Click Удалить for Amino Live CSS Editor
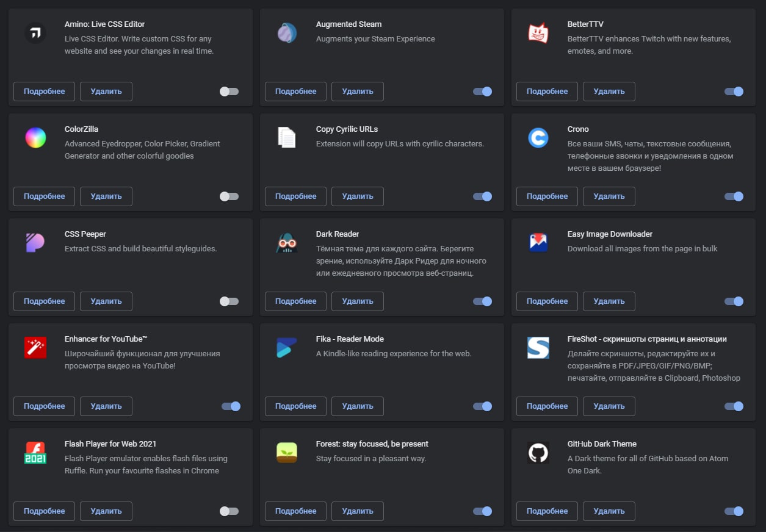 coord(106,92)
